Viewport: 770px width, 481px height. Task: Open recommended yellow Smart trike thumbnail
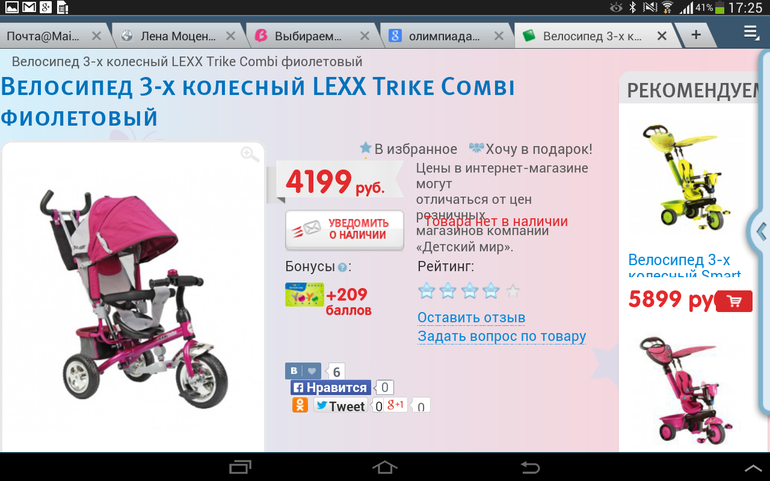[685, 178]
